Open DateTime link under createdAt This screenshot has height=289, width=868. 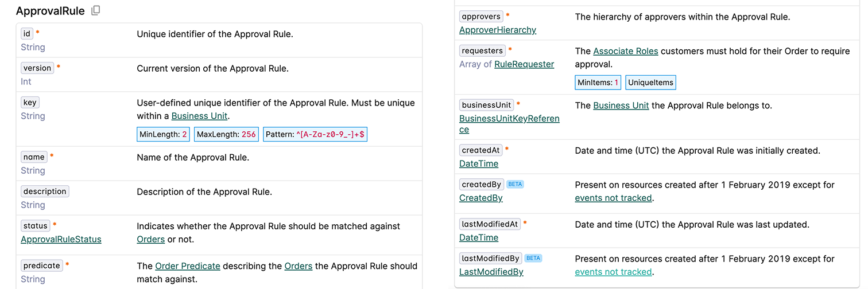pos(479,164)
